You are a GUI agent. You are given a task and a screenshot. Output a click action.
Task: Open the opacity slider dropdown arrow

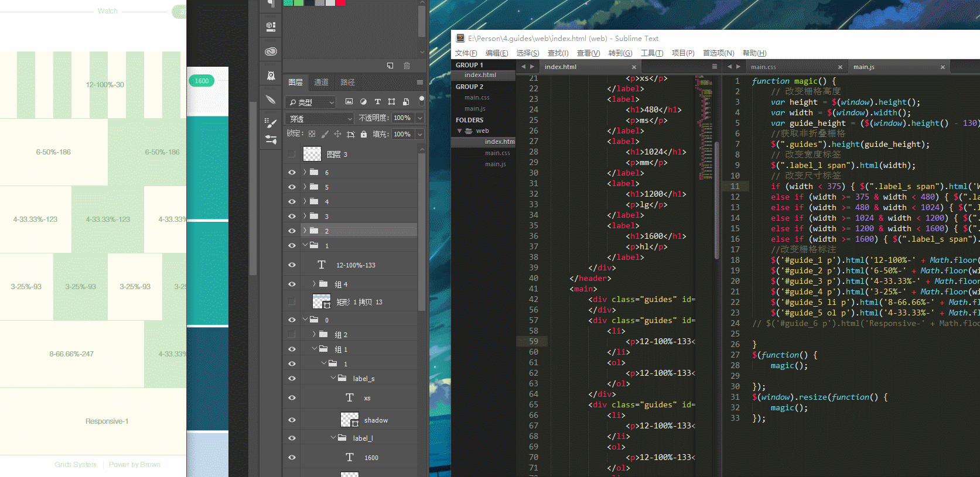(420, 118)
